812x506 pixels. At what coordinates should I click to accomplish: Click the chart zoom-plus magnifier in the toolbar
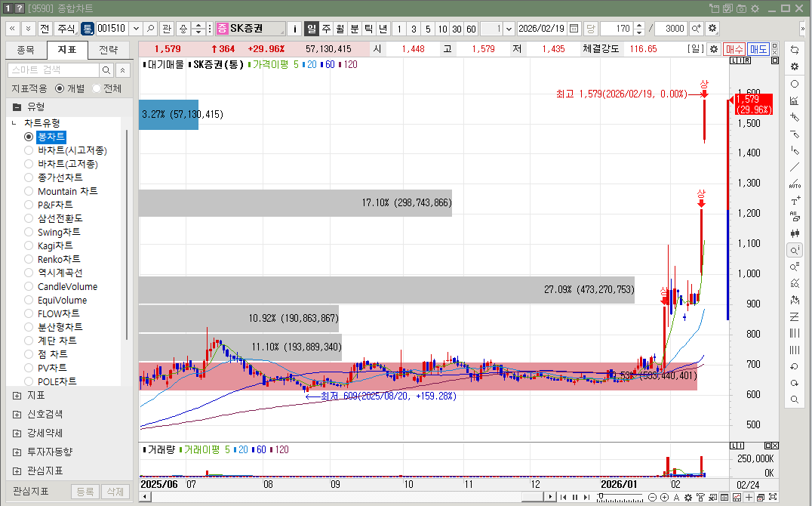pos(697,29)
